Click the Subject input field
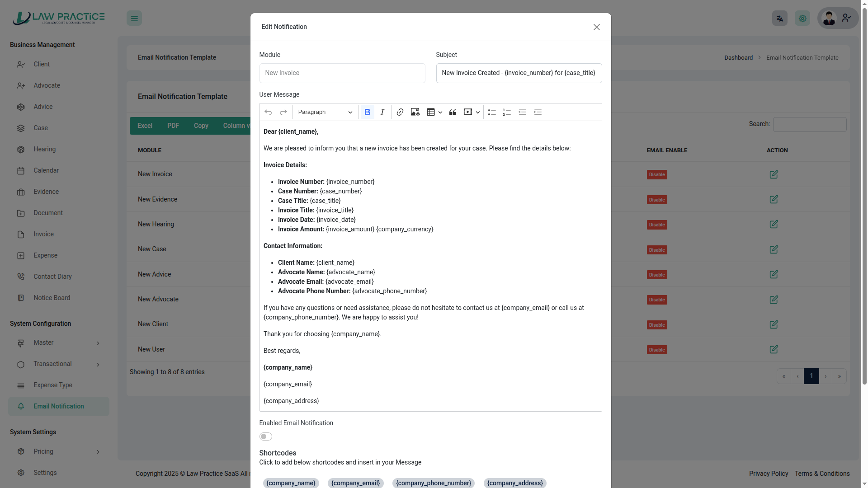Viewport: 868px width, 488px height. 519,73
